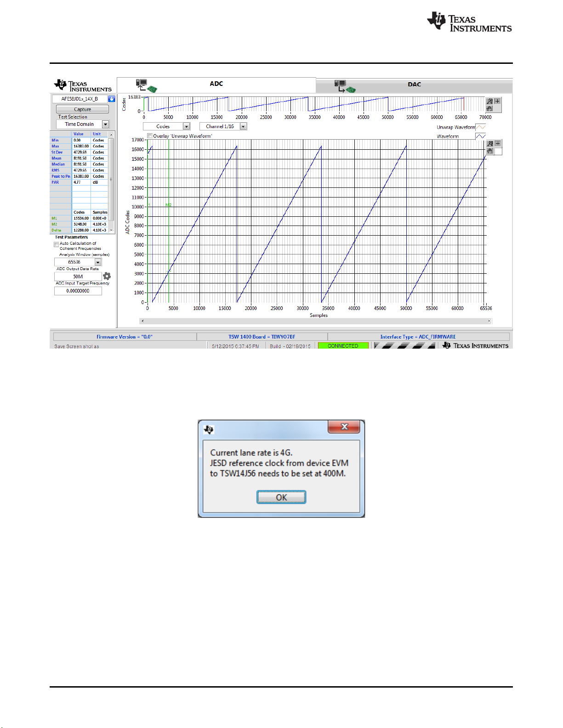Select the pan hand tool on overview graph

(x=490, y=108)
